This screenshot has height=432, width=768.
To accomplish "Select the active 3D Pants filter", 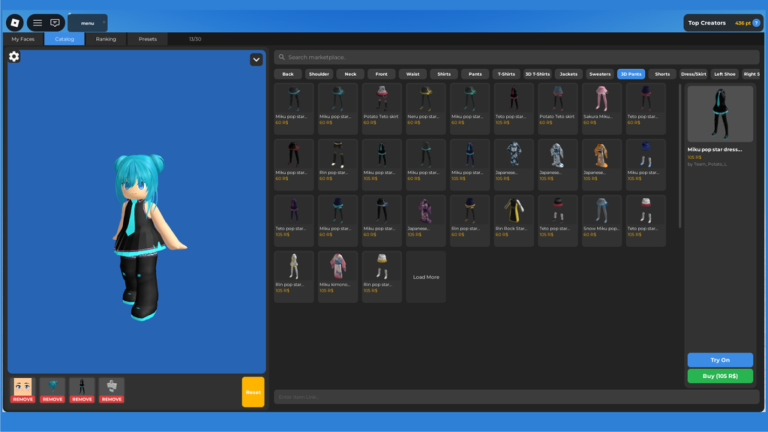I will click(631, 74).
